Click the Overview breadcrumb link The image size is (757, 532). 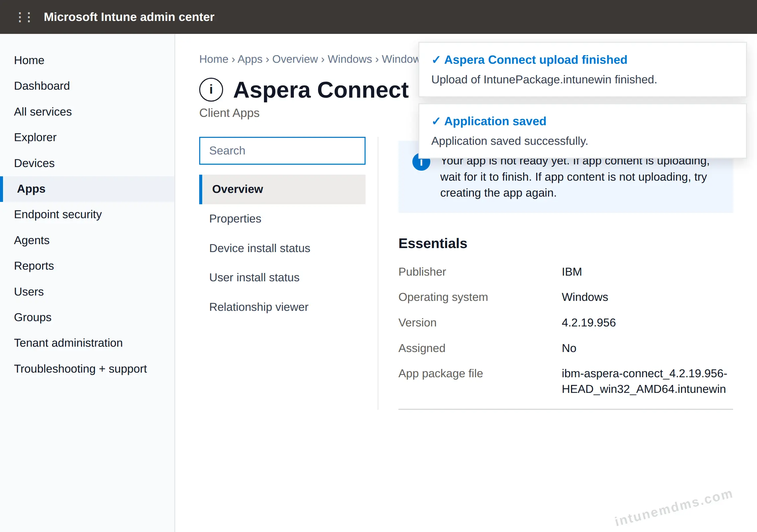pos(295,59)
